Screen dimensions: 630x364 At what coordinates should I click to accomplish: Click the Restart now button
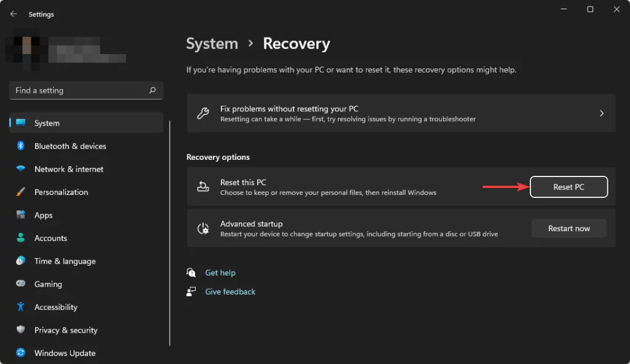coord(568,228)
